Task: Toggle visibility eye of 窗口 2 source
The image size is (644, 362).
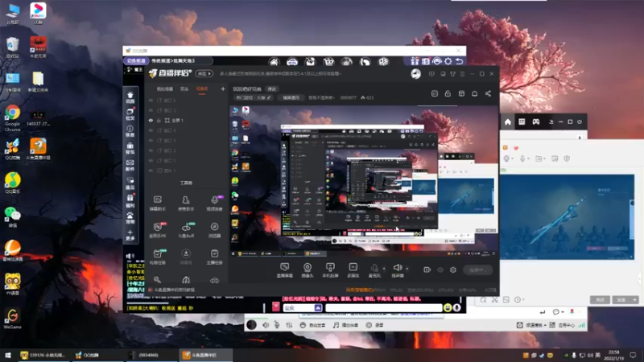Action: (x=151, y=150)
